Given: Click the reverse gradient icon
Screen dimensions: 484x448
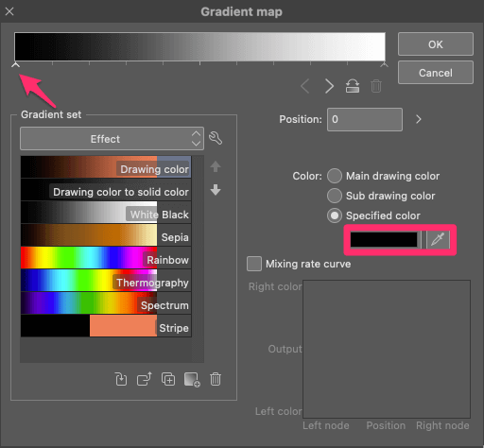Looking at the screenshot, I should pyautogui.click(x=353, y=86).
